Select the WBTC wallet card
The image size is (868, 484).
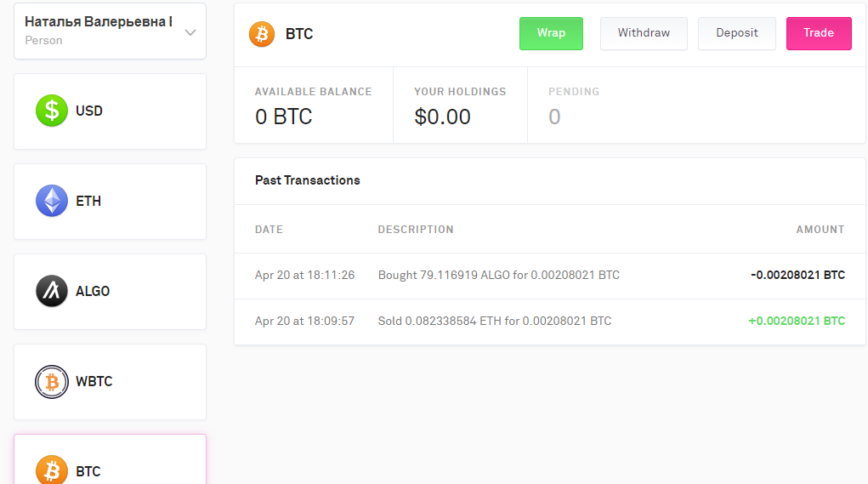pos(111,382)
